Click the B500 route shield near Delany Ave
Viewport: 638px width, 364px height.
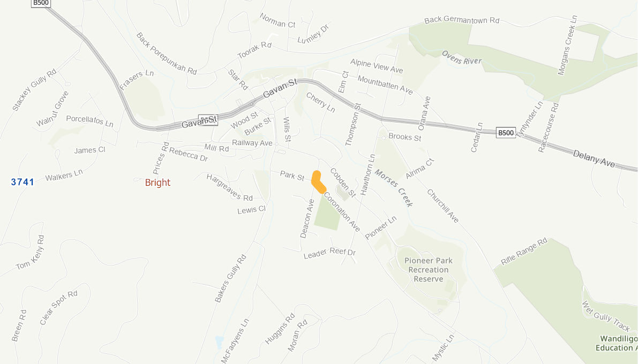tap(506, 133)
